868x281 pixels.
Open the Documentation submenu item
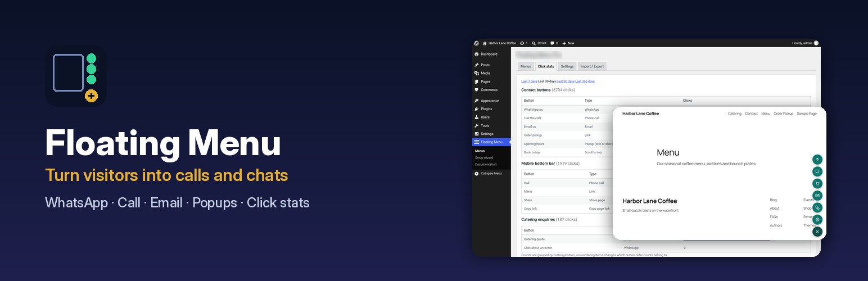[486, 165]
